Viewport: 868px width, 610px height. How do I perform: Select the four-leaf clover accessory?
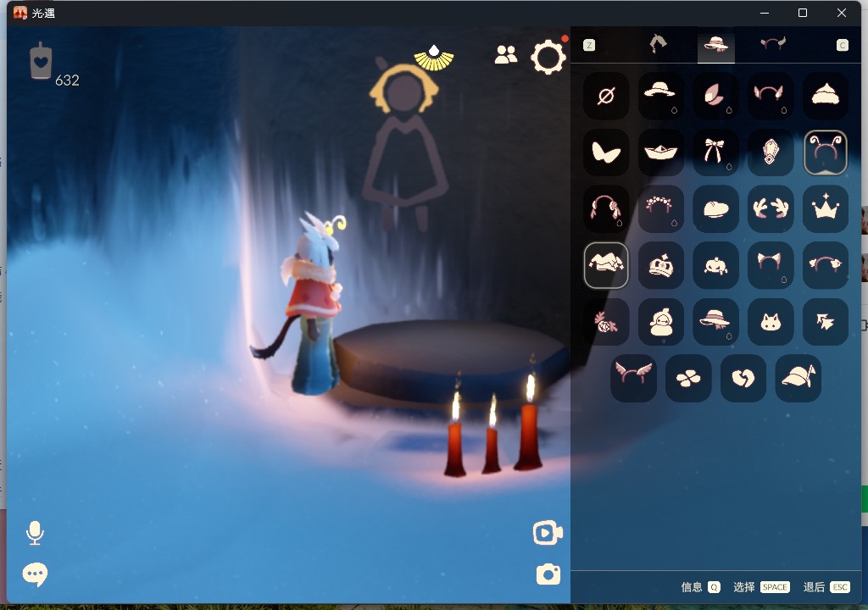(687, 378)
